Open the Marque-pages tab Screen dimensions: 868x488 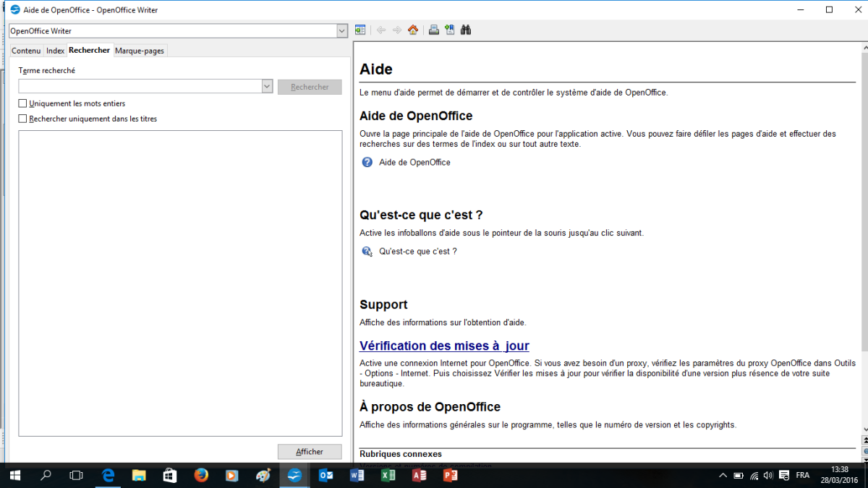coord(140,51)
